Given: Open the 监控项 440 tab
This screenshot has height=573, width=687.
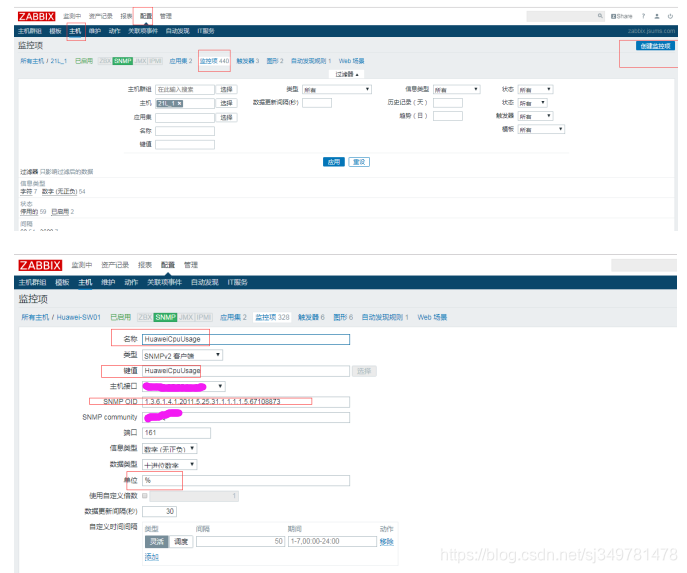Looking at the screenshot, I should pyautogui.click(x=215, y=61).
